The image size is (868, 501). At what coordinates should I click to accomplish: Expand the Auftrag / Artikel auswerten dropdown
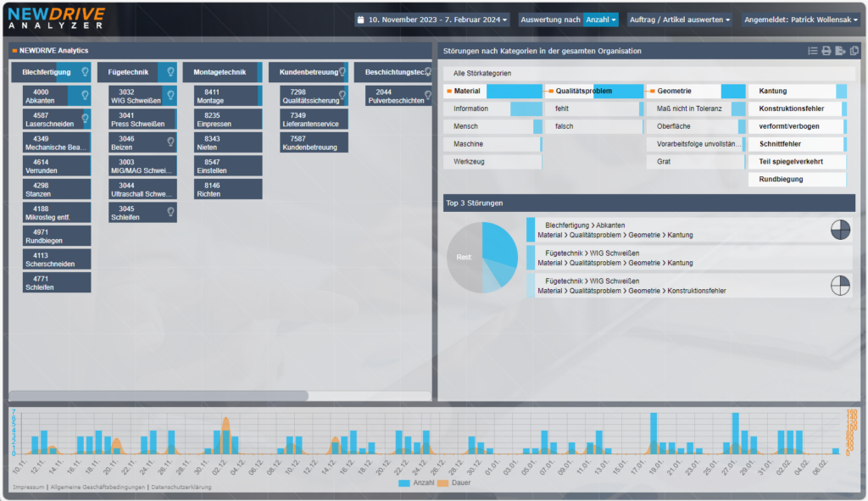679,18
